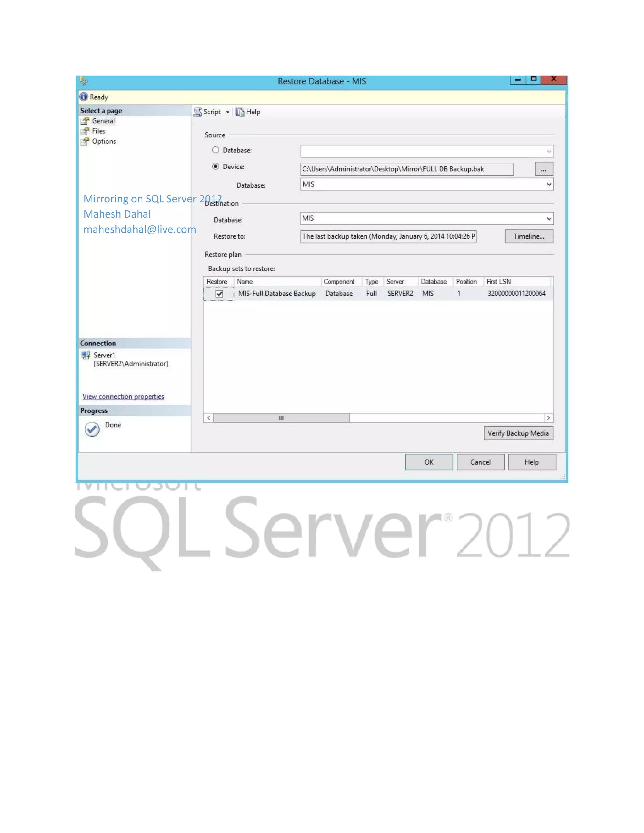This screenshot has width=644, height=833.
Task: Click the OK button
Action: click(x=429, y=462)
